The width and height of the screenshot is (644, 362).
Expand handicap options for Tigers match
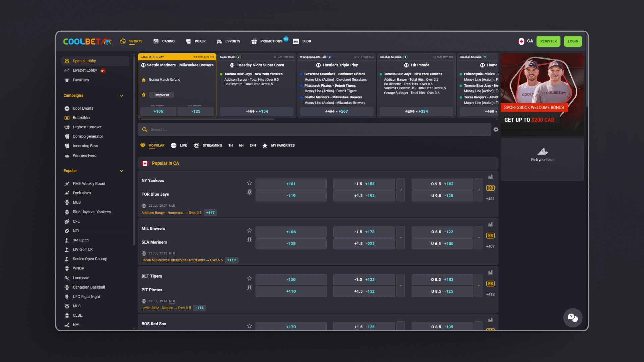(400, 285)
